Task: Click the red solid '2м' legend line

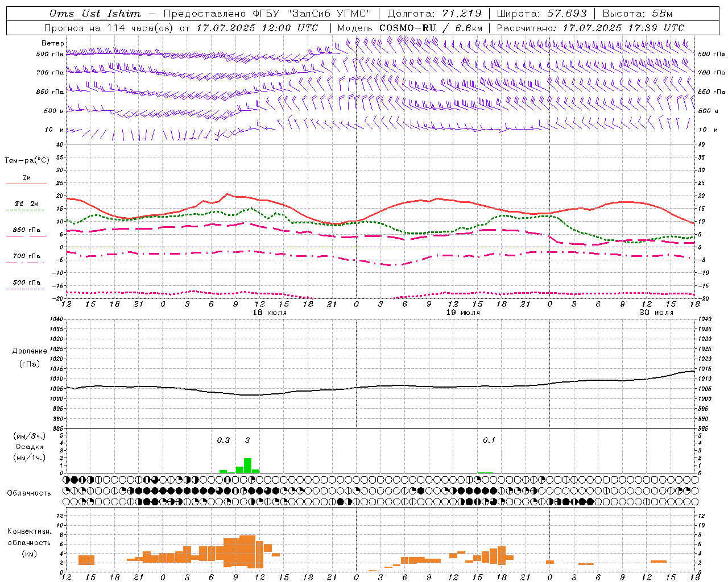Action: [26, 184]
